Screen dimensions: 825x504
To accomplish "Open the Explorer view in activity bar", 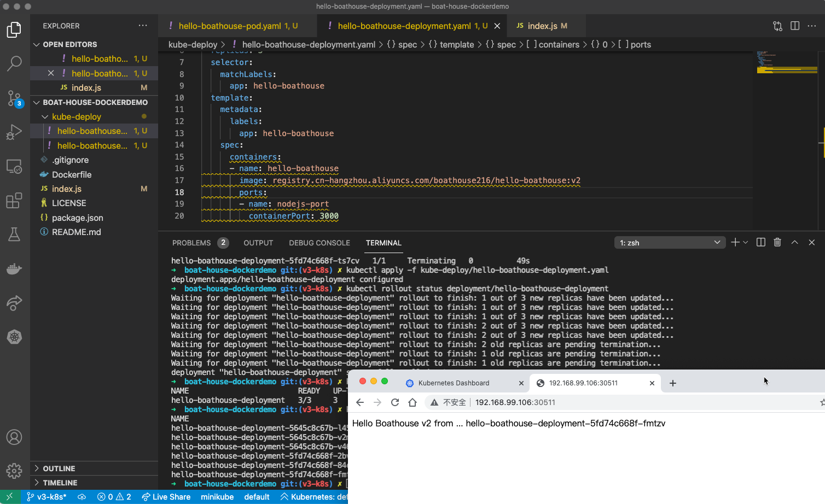I will pyautogui.click(x=14, y=30).
